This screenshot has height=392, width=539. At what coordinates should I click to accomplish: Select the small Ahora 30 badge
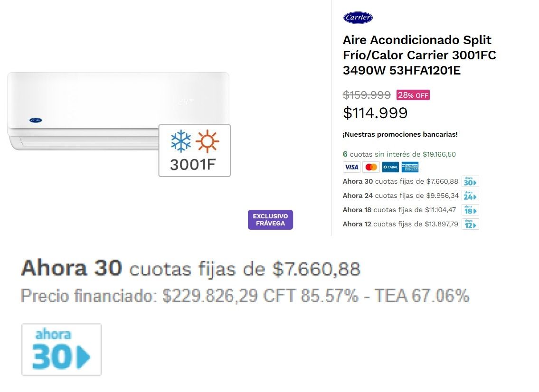470,181
